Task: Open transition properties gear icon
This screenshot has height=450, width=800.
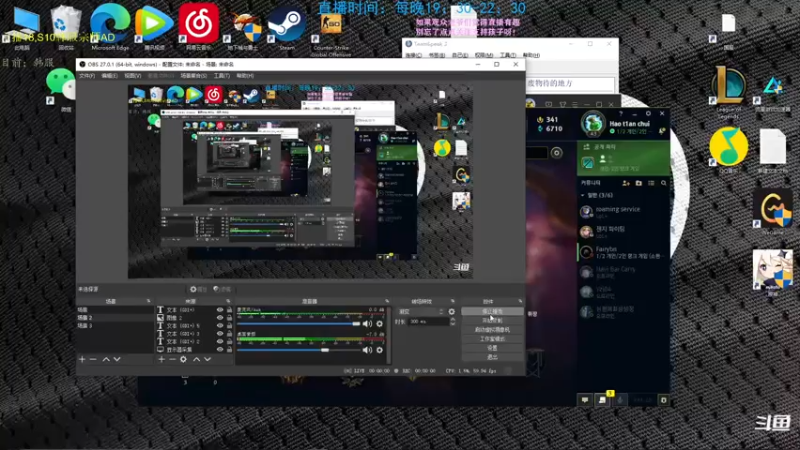Action: (452, 311)
